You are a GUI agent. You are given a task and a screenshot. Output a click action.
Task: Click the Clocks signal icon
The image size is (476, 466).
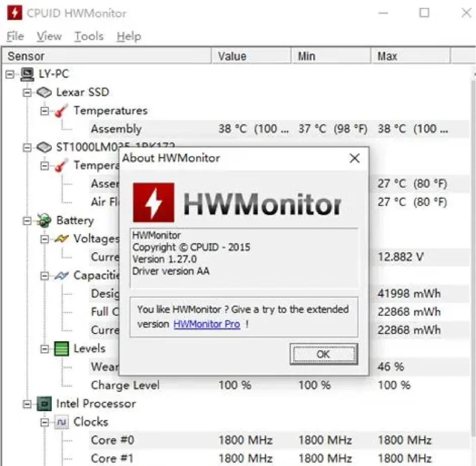click(61, 422)
